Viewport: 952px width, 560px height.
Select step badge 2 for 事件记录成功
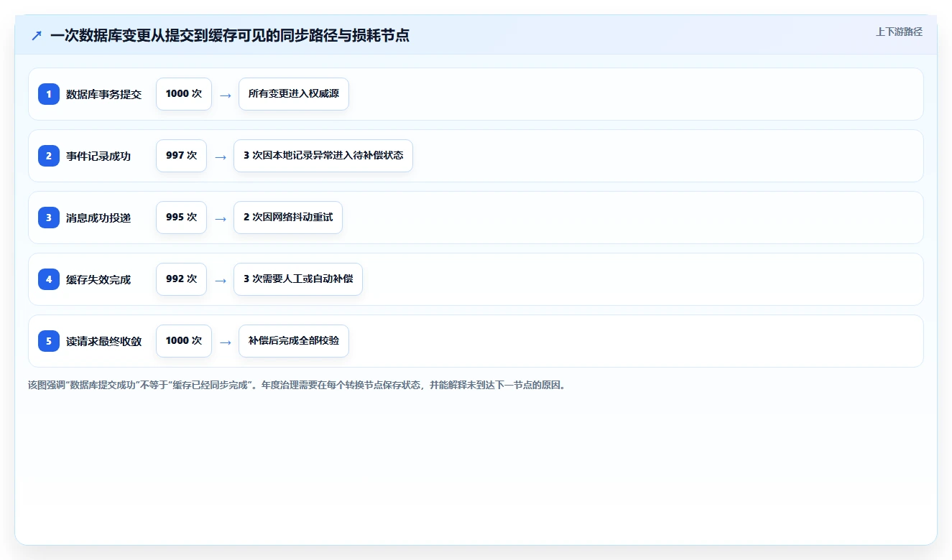(x=49, y=156)
